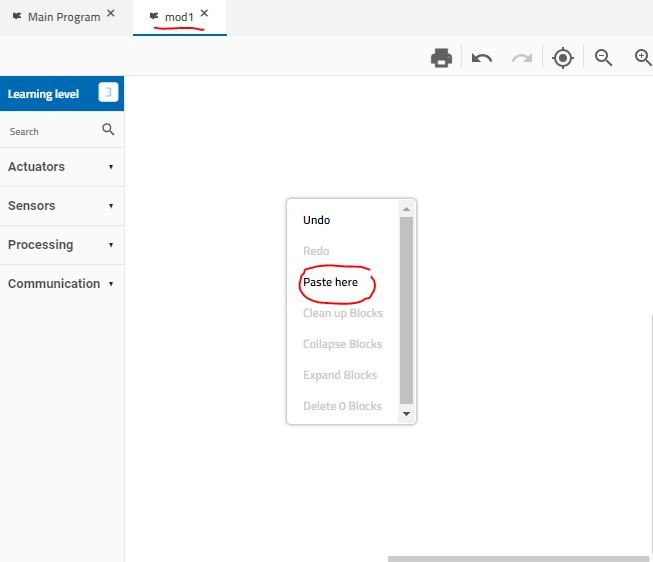Open the Processing category

61,245
